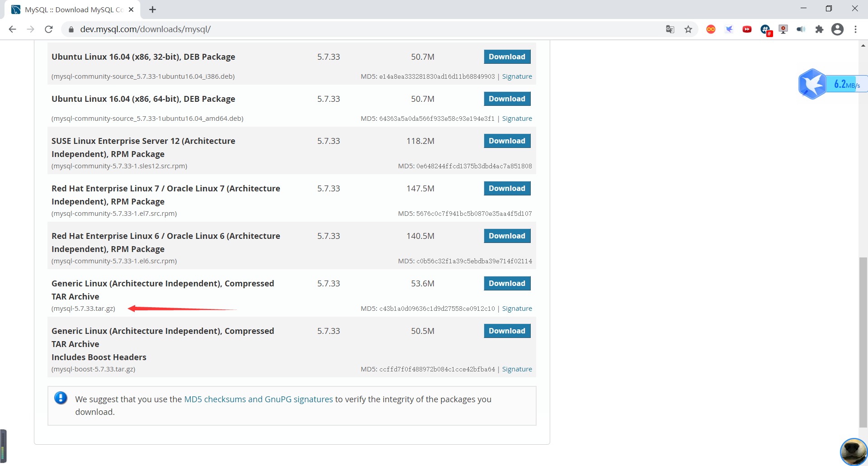
Task: Click the round avatar widget in the bottom corner
Action: pyautogui.click(x=854, y=452)
